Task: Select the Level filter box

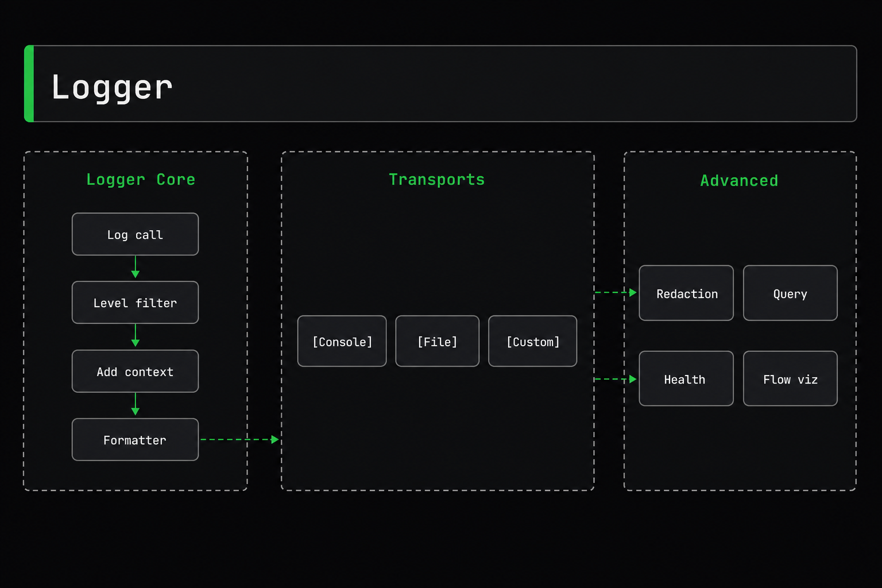Action: click(x=135, y=303)
